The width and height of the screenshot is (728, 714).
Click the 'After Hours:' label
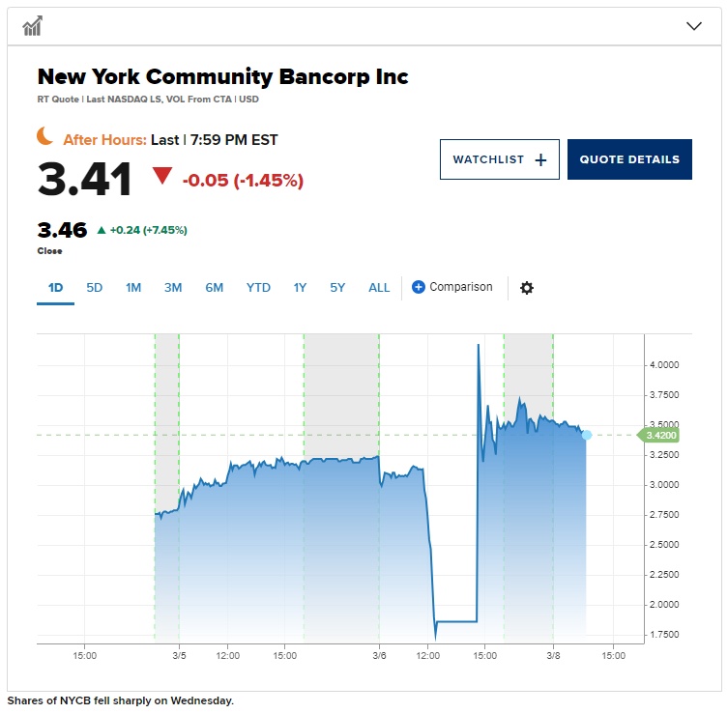tap(105, 140)
